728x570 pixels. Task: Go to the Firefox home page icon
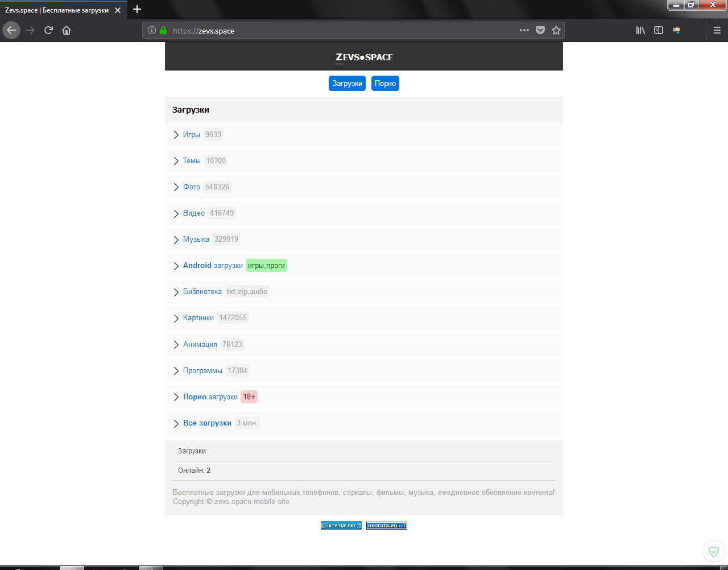pyautogui.click(x=67, y=30)
